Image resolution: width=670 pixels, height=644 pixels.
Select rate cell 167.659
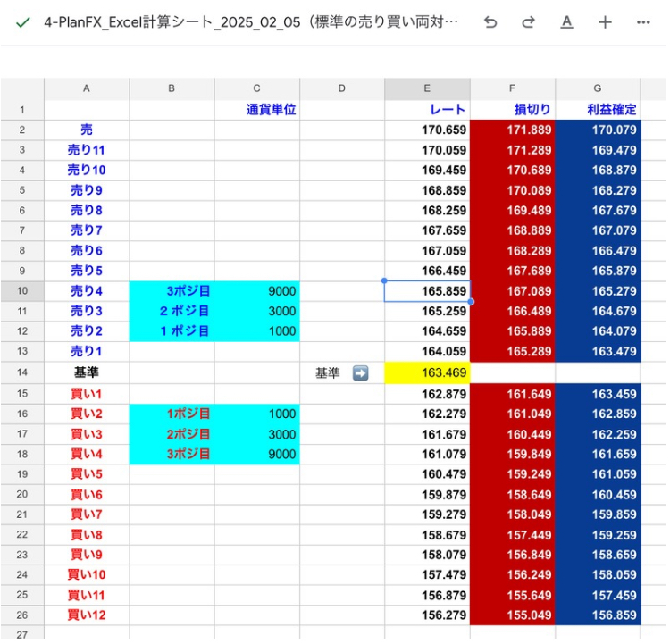[427, 230]
